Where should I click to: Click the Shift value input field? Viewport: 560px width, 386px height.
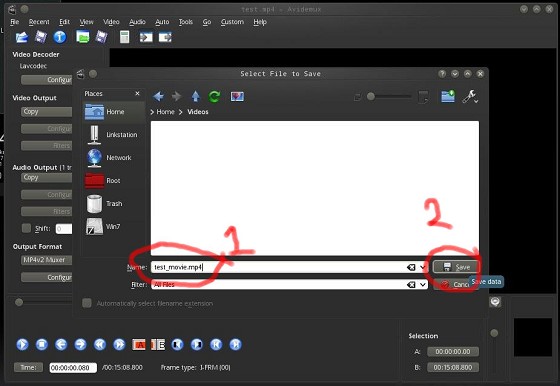(x=64, y=229)
